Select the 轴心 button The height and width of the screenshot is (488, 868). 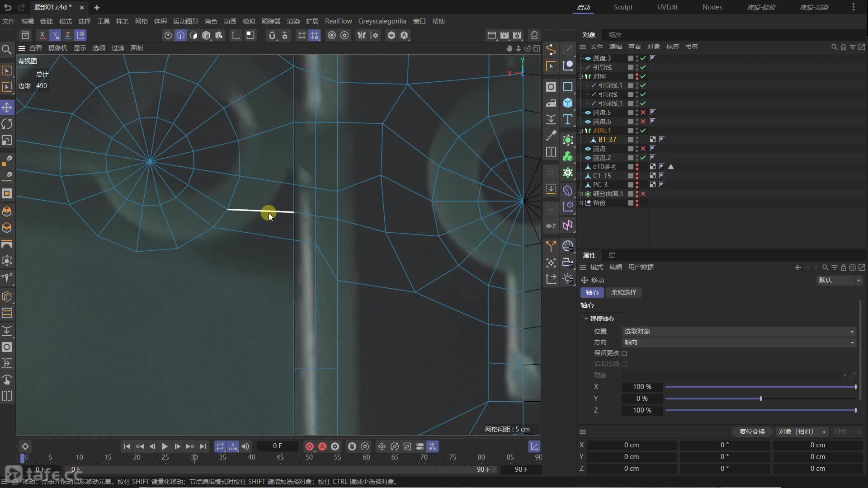pyautogui.click(x=592, y=293)
